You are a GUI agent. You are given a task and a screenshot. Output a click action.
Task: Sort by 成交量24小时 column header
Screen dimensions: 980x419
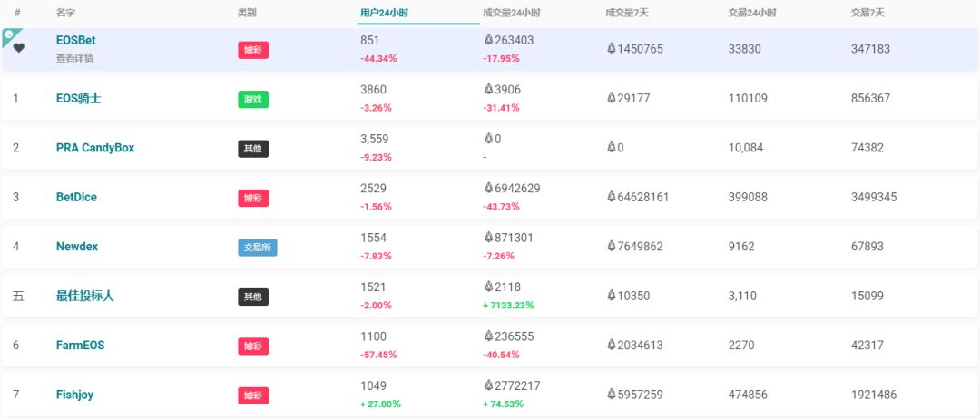tap(512, 13)
